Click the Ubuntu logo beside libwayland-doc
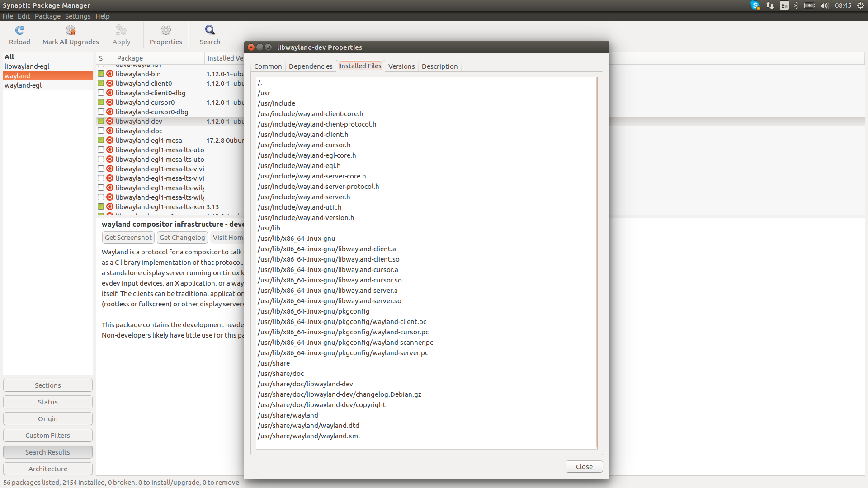 tap(110, 131)
